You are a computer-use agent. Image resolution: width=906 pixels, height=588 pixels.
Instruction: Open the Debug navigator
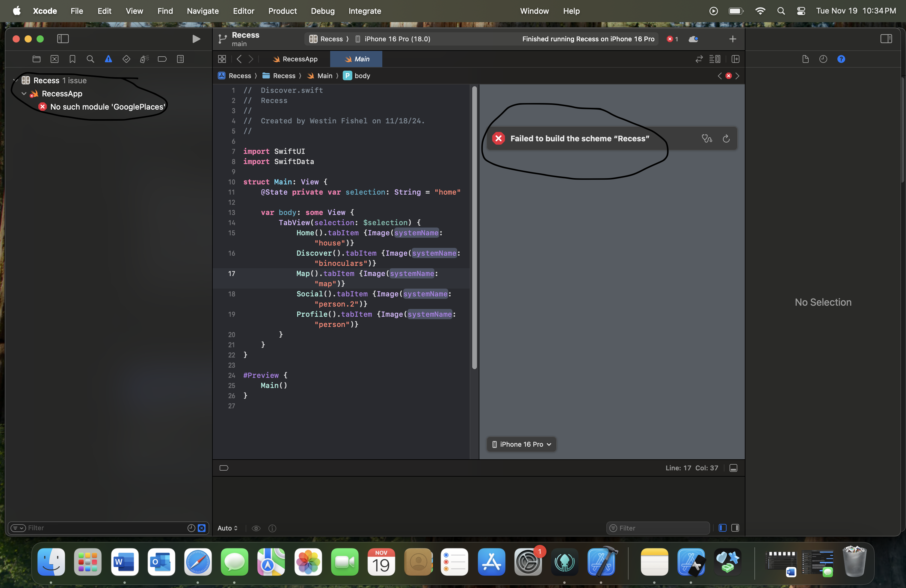tap(144, 59)
